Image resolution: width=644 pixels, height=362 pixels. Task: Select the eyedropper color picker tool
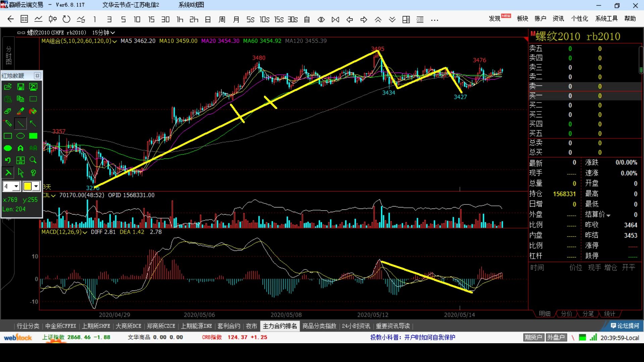pos(20,111)
